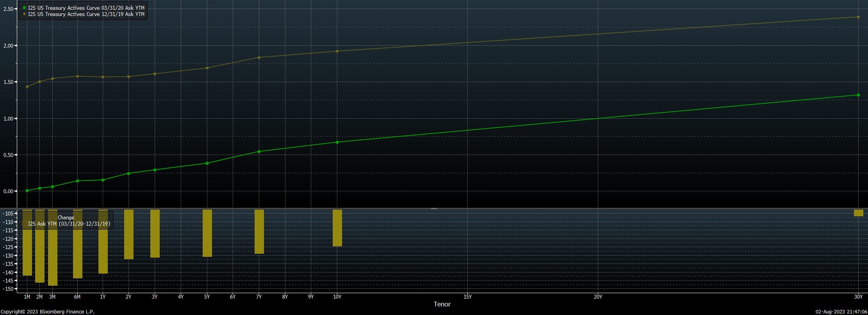Select green curve point at 6M tenor

[x=77, y=181]
